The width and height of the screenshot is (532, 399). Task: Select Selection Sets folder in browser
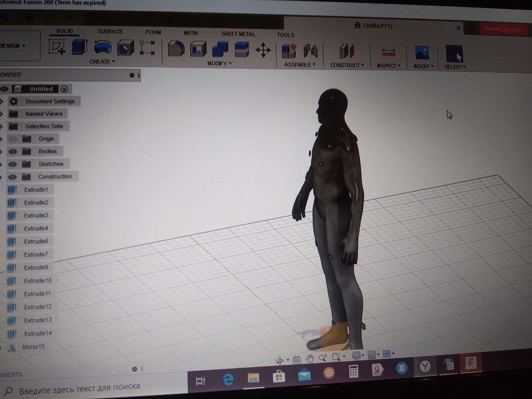pyautogui.click(x=44, y=126)
